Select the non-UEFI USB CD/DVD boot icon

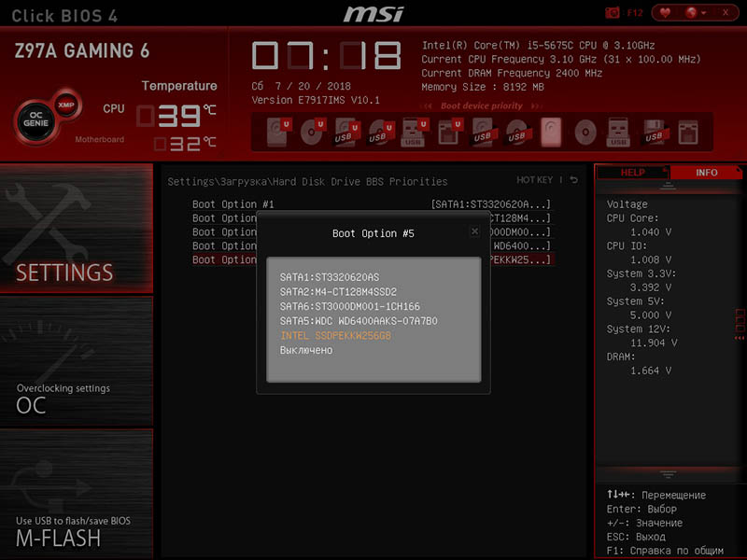click(x=518, y=132)
